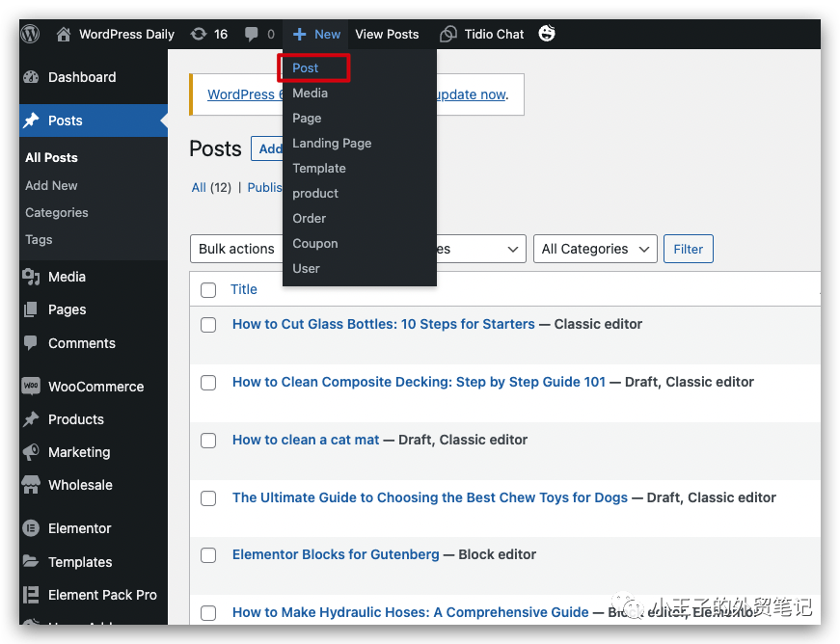
Task: Open the Bulk actions dropdown
Action: point(236,249)
